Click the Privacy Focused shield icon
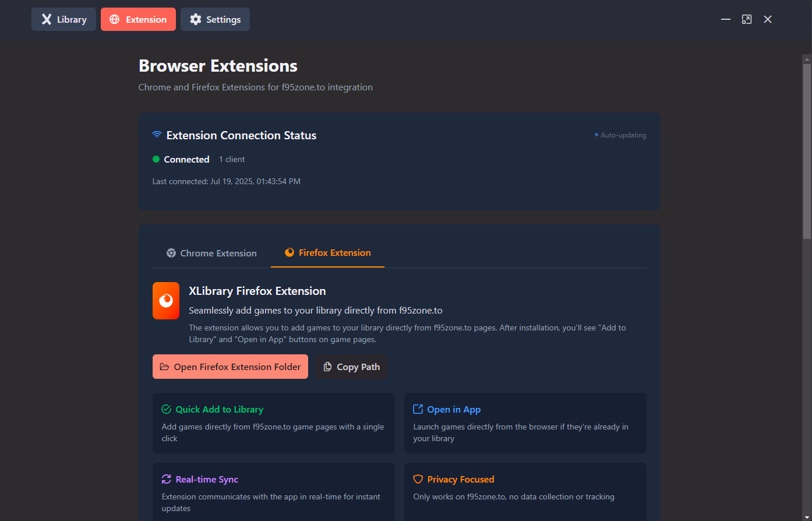The width and height of the screenshot is (812, 521). [418, 479]
